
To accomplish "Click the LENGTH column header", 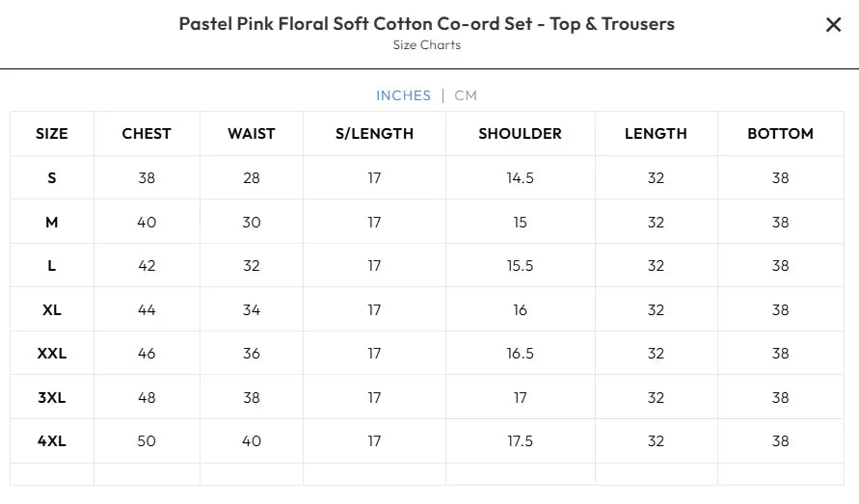I will point(656,134).
